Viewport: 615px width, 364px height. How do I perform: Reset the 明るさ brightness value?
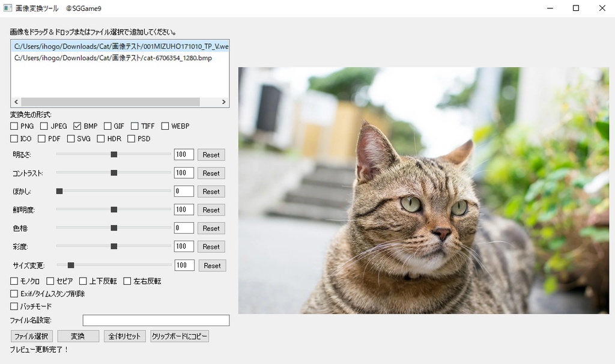click(211, 154)
